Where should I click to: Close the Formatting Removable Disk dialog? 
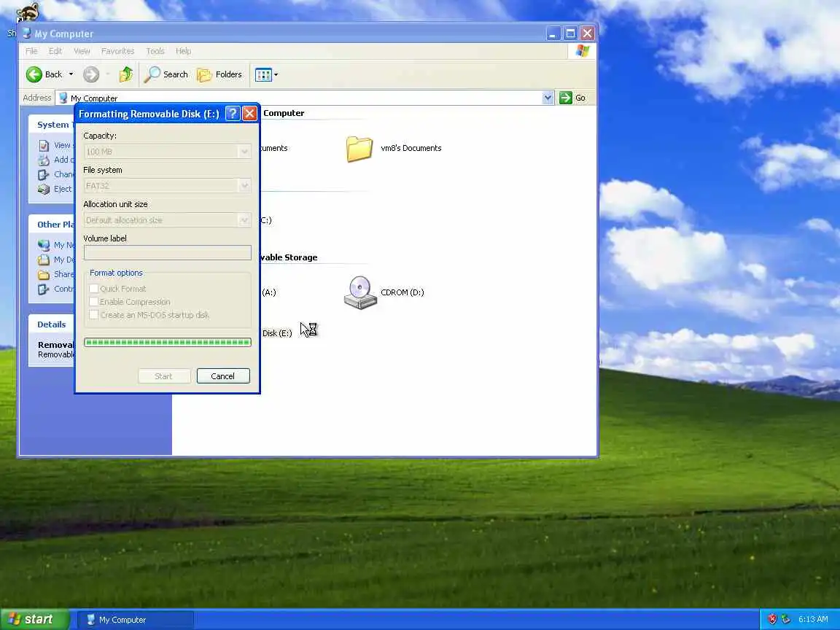pos(249,114)
